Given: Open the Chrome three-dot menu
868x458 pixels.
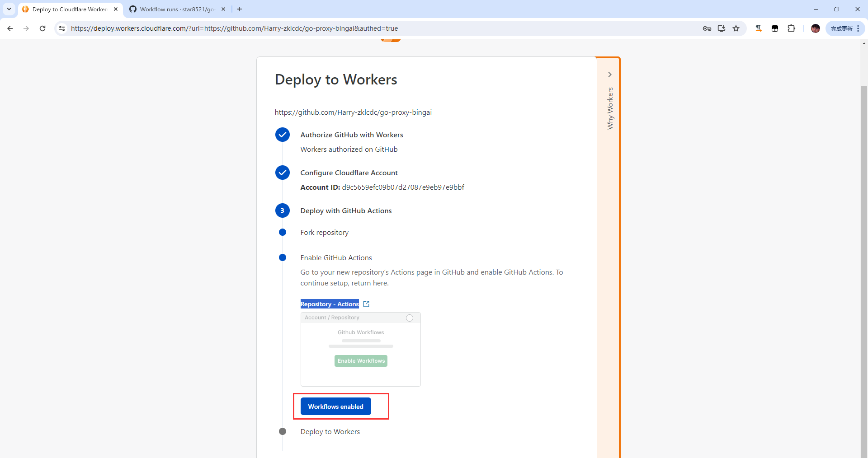Looking at the screenshot, I should click(x=858, y=28).
